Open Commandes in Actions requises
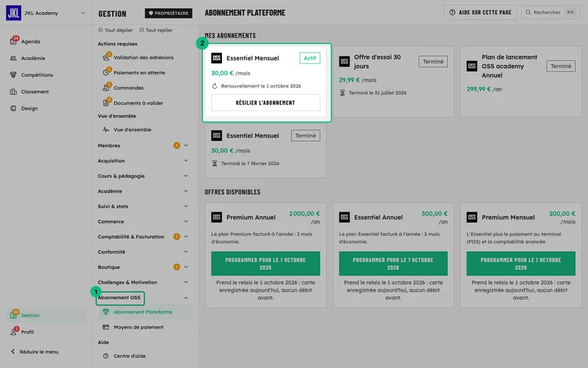588x368 pixels. pos(129,88)
